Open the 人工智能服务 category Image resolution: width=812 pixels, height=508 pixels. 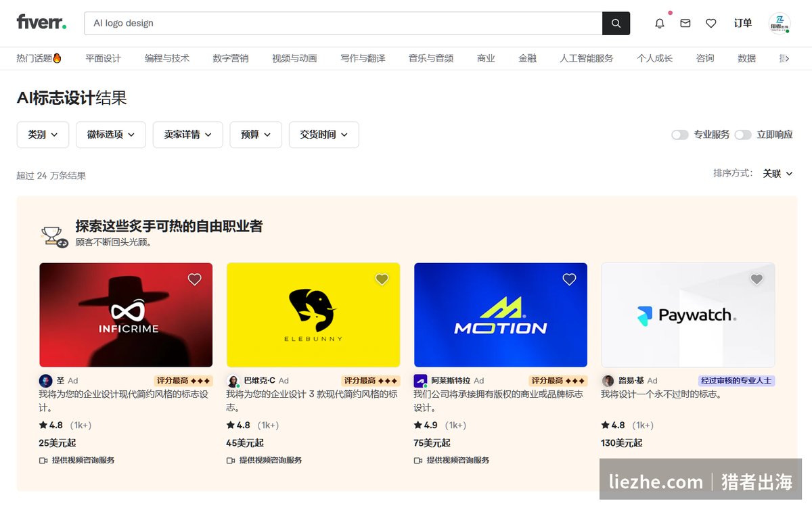pyautogui.click(x=587, y=58)
